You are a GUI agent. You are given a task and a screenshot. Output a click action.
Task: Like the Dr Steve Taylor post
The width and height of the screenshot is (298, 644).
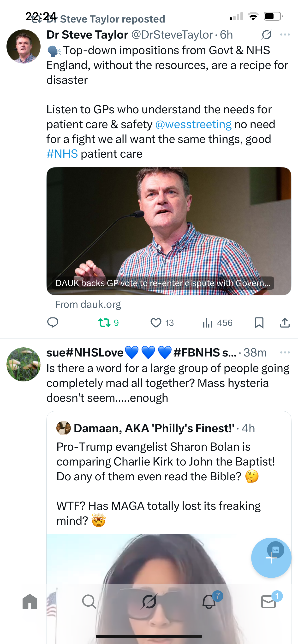tap(156, 323)
